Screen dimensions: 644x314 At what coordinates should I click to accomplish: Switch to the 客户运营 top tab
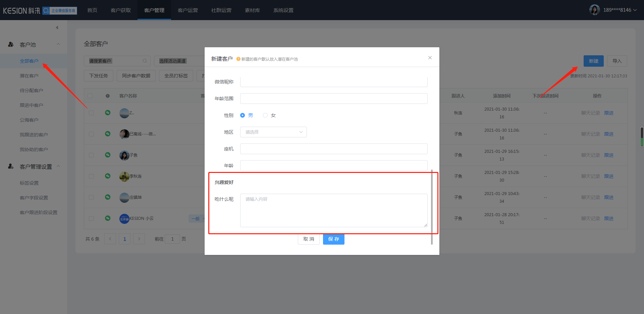tap(187, 10)
